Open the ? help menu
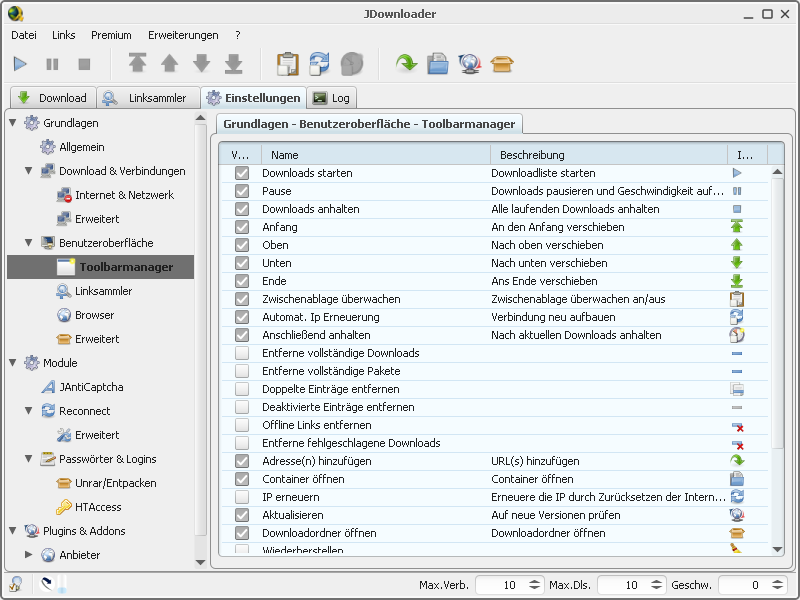The height and width of the screenshot is (600, 800). (x=238, y=35)
